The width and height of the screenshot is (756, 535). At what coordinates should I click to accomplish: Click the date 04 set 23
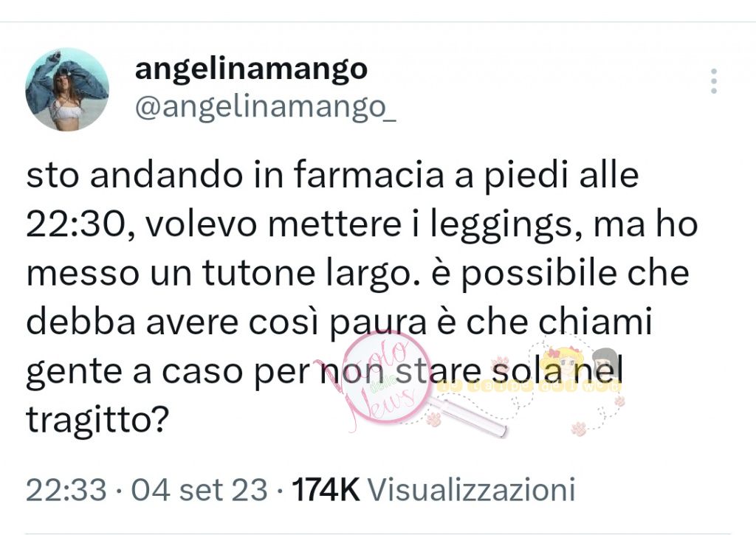click(199, 490)
